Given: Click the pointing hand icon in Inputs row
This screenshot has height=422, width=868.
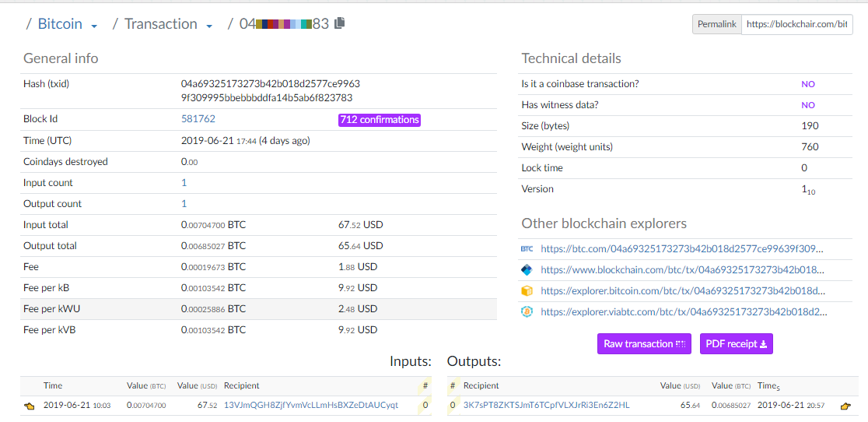Looking at the screenshot, I should (30, 406).
